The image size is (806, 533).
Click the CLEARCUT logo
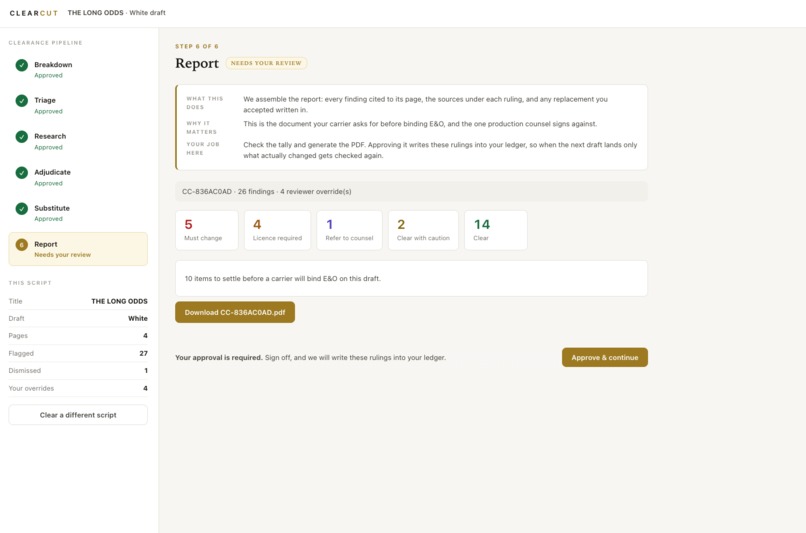(33, 13)
